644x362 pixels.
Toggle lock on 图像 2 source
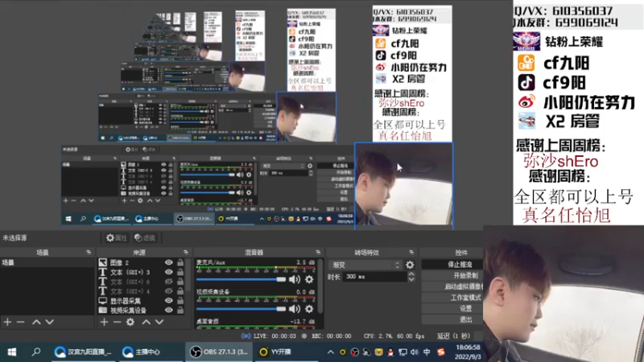pyautogui.click(x=180, y=262)
